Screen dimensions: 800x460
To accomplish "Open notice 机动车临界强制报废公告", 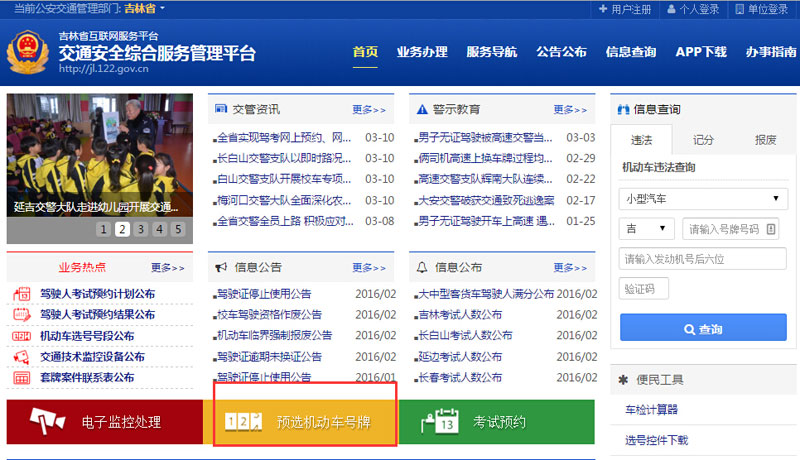I will pyautogui.click(x=274, y=336).
